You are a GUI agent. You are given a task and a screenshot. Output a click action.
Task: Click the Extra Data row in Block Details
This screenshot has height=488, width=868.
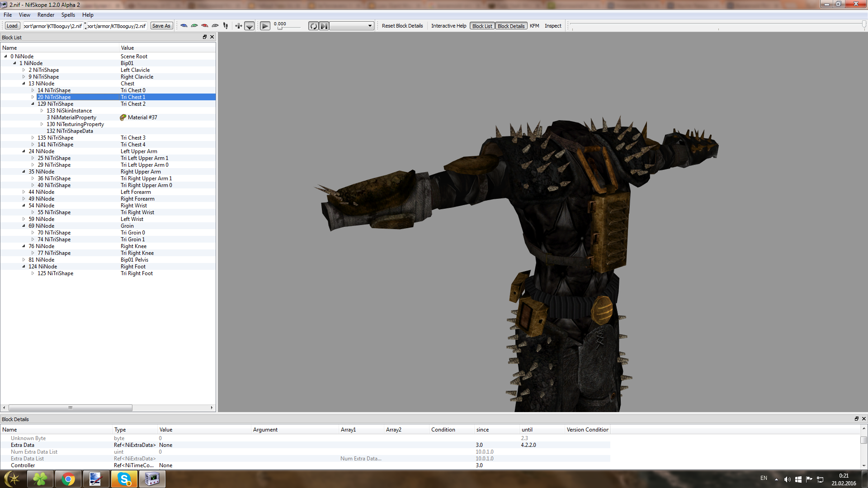pyautogui.click(x=305, y=445)
